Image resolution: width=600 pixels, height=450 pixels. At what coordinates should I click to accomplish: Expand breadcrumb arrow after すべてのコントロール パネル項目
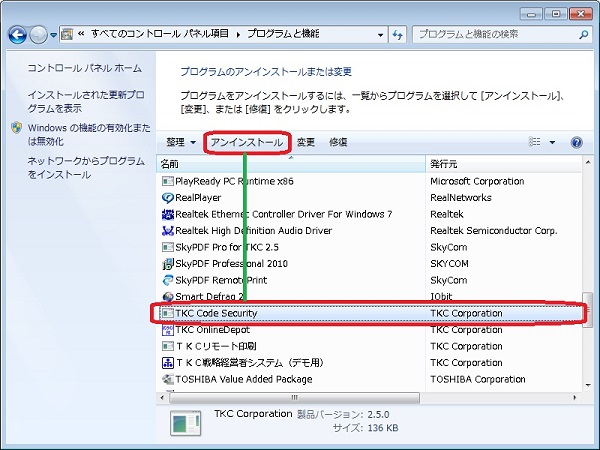tap(238, 35)
